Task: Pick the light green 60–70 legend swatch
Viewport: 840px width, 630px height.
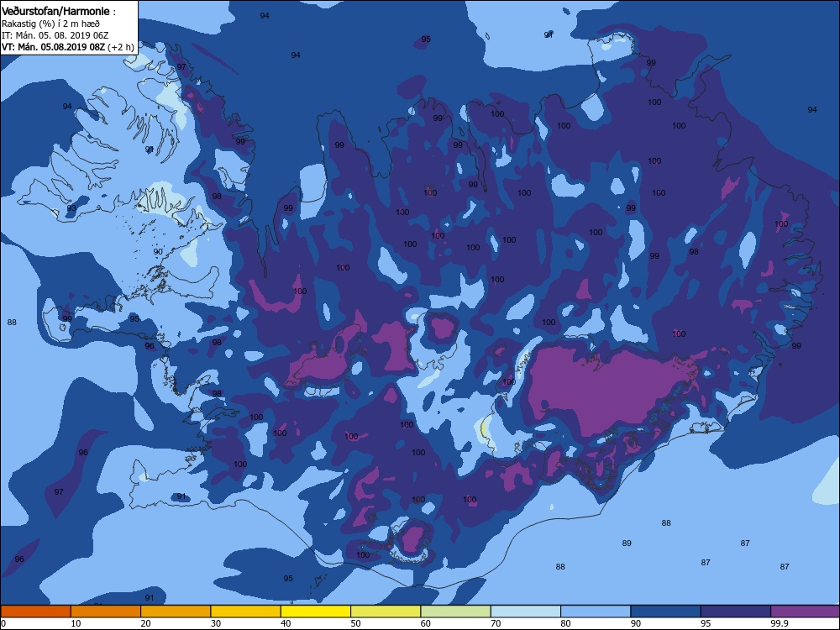Action: [456, 612]
